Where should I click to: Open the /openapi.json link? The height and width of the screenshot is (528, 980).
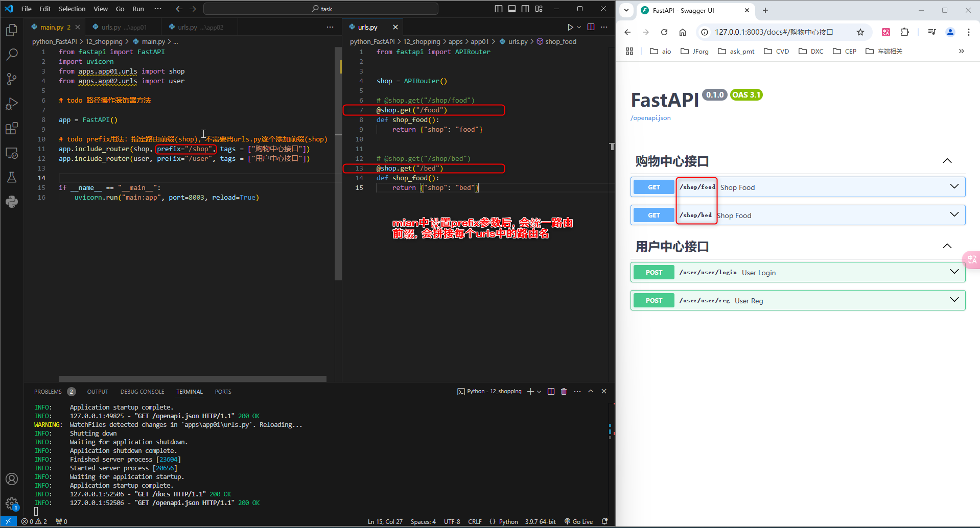(650, 117)
